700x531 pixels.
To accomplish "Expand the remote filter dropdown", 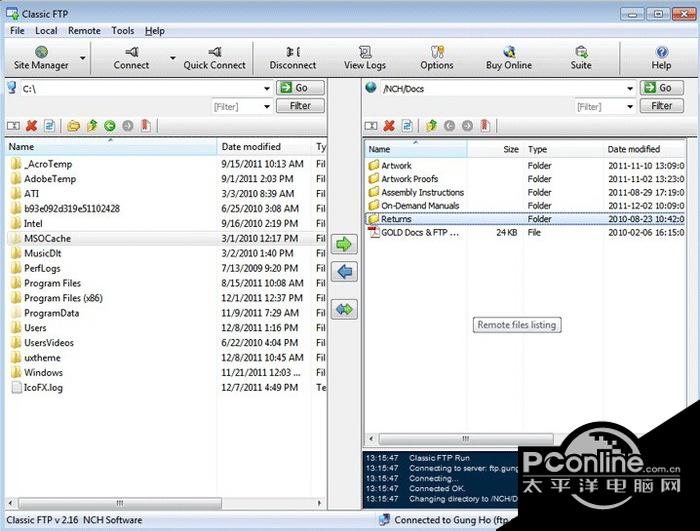I will (630, 106).
